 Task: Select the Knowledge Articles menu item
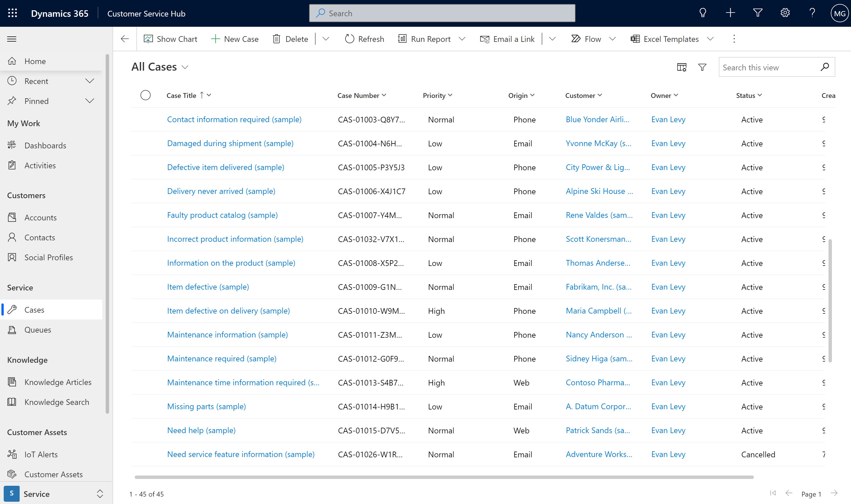pyautogui.click(x=58, y=382)
